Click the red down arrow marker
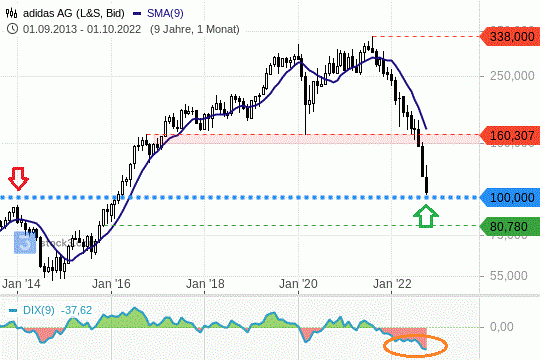The width and height of the screenshot is (540, 360). (18, 178)
